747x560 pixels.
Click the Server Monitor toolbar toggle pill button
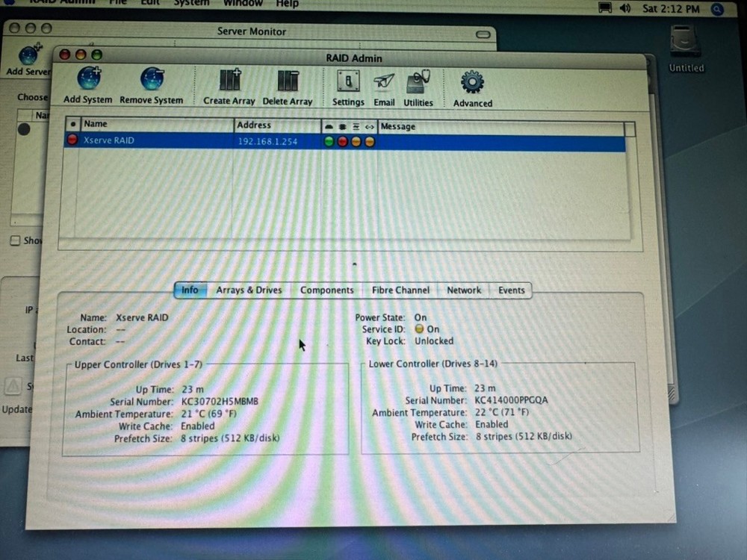click(x=483, y=34)
